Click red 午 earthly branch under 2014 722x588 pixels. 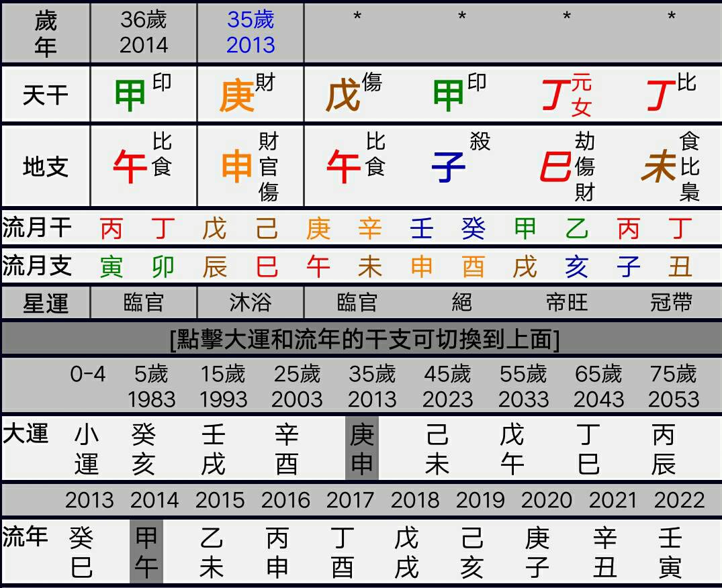coord(130,166)
